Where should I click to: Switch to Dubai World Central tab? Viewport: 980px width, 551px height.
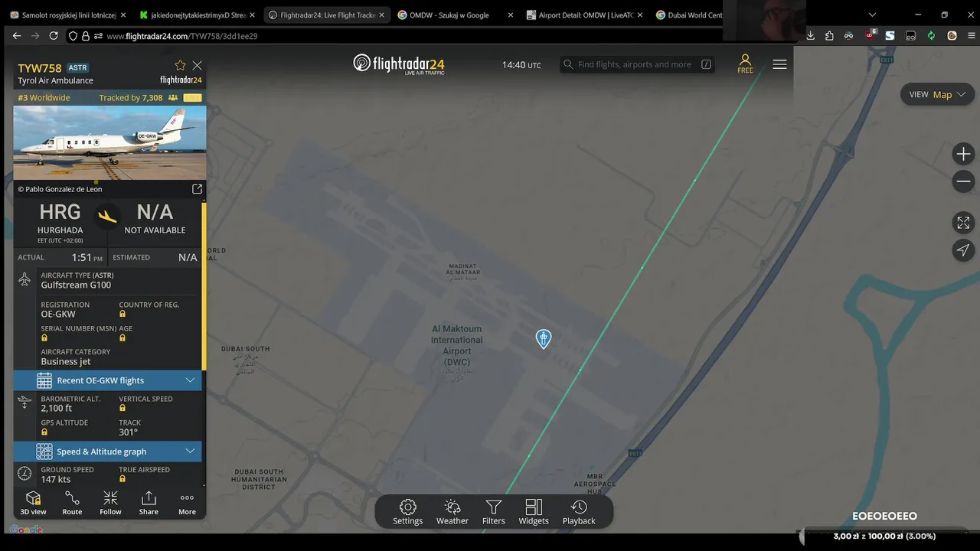(x=689, y=15)
